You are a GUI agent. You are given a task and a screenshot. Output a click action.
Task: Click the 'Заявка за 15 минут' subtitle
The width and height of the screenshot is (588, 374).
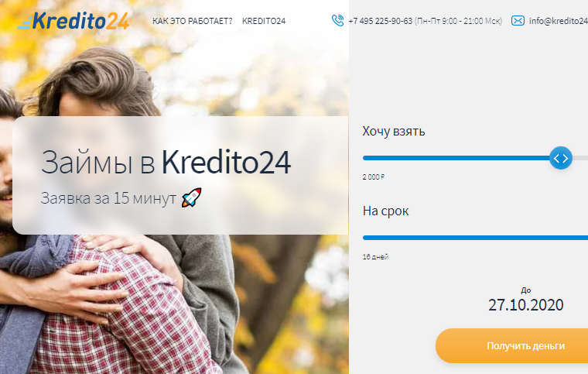point(108,198)
